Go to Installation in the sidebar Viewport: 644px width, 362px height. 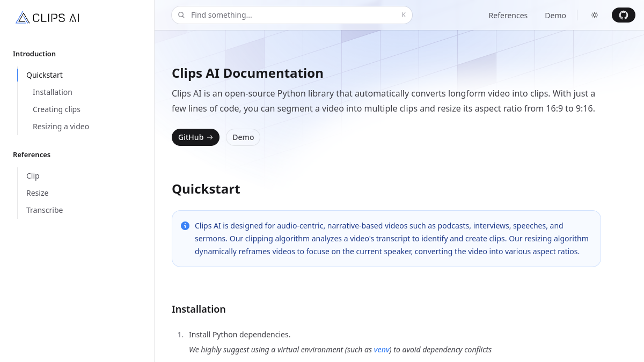53,92
